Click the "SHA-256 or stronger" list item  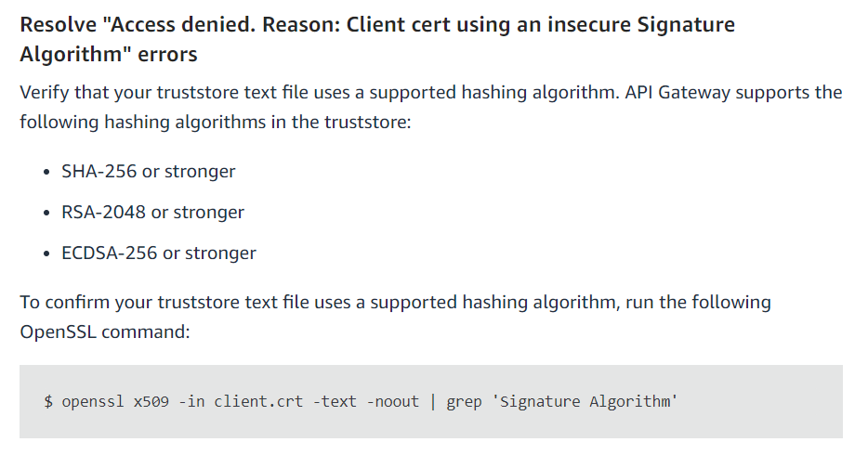pyautogui.click(x=148, y=172)
